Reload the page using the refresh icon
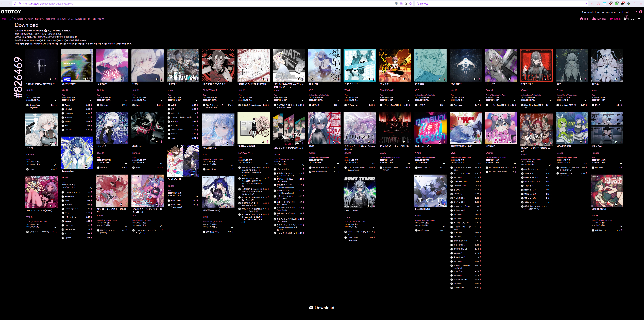The image size is (644, 320). pos(406,4)
